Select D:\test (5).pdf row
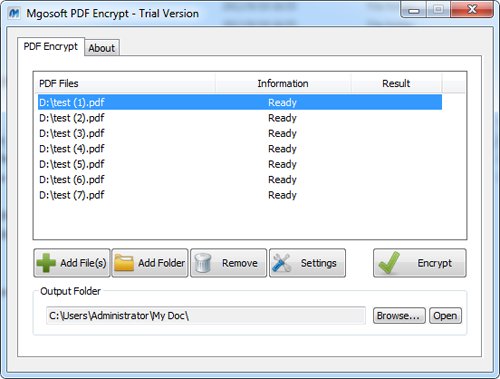Viewport: 500px width, 379px height. [x=240, y=164]
